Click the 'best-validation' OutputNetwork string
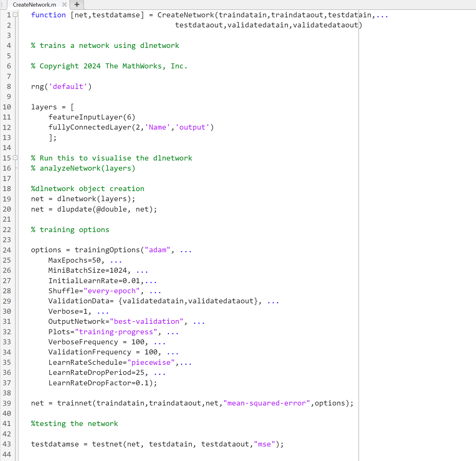The width and height of the screenshot is (476, 461). 147,321
